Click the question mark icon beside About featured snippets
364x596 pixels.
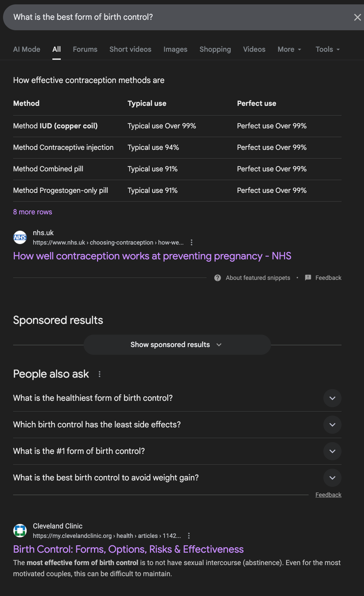coord(217,278)
